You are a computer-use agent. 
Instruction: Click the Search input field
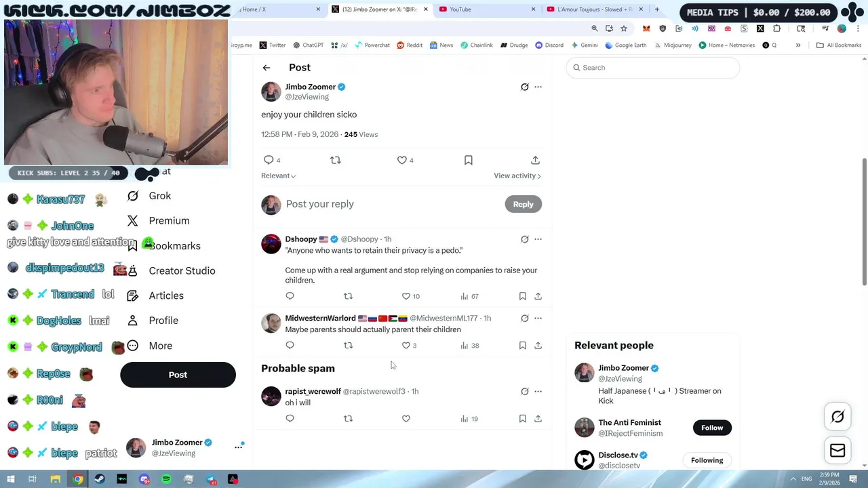click(x=652, y=68)
